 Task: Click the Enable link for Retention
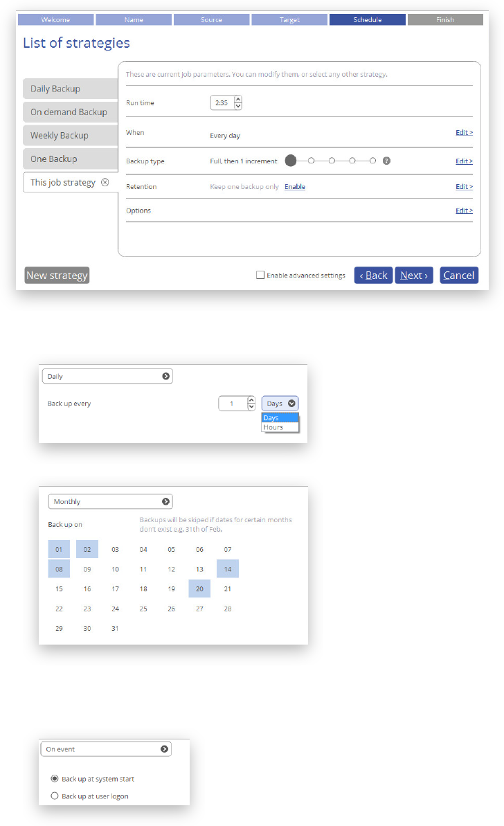tap(295, 187)
